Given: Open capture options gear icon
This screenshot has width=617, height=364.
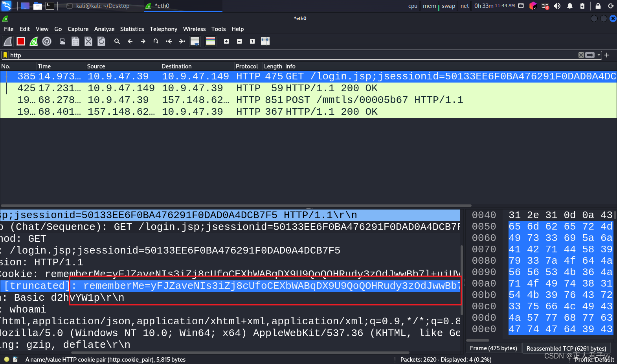Looking at the screenshot, I should [x=47, y=41].
